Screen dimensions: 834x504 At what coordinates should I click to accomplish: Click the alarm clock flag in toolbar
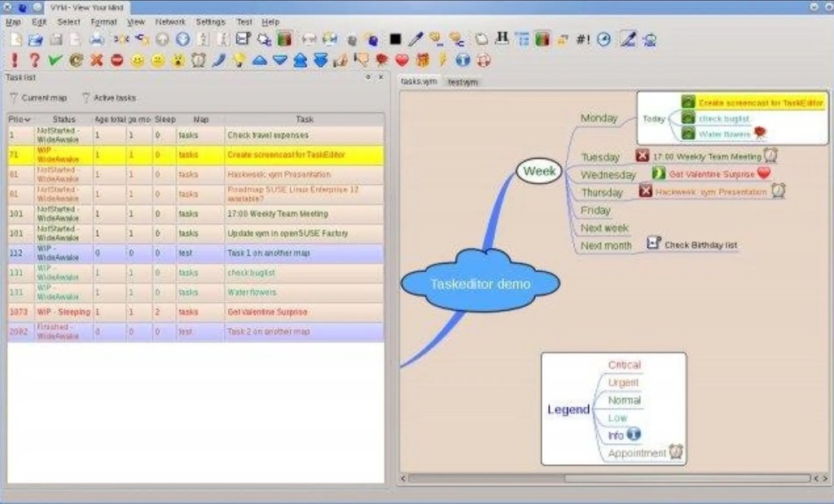coord(198,59)
